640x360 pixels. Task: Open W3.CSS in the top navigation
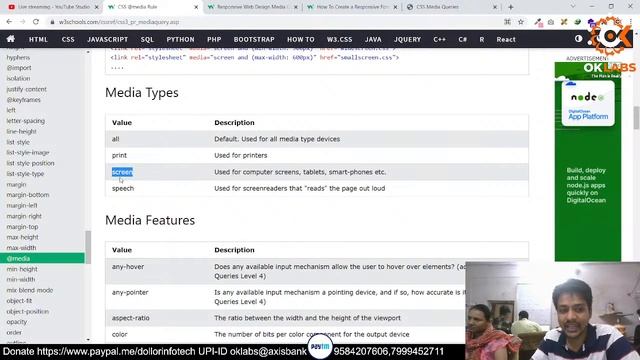click(x=339, y=39)
